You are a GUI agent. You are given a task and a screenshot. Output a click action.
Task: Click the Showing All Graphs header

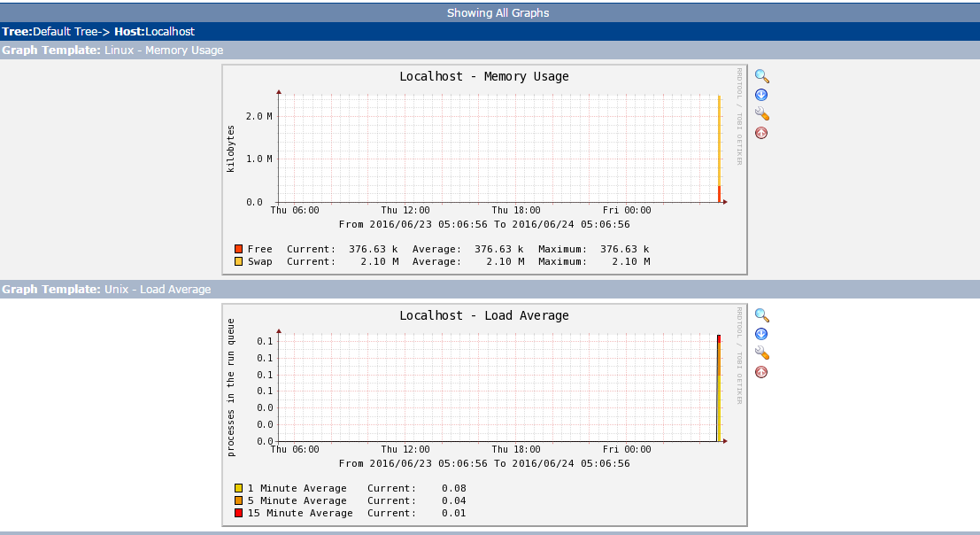tap(498, 12)
